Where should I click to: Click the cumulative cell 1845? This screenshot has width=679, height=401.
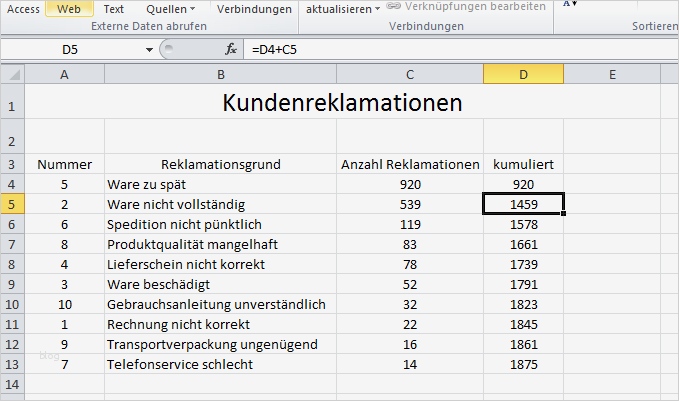click(x=524, y=324)
